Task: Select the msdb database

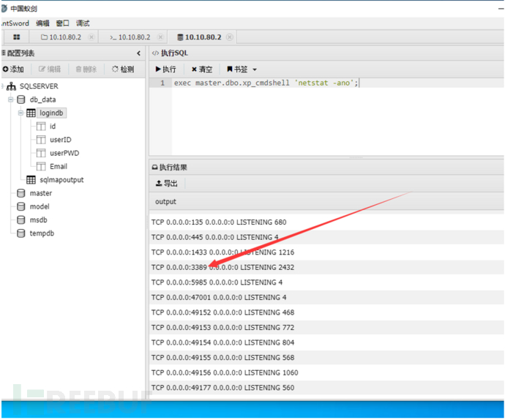Action: [38, 220]
